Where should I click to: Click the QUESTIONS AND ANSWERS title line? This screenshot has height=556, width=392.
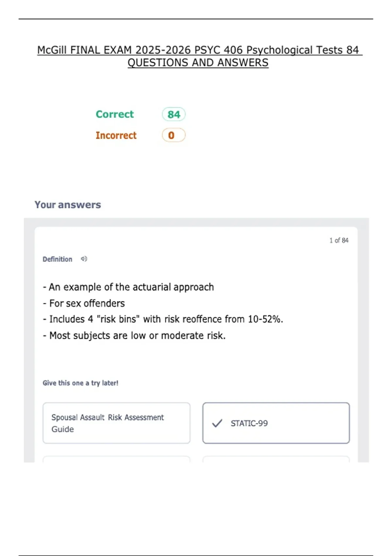[x=198, y=62]
